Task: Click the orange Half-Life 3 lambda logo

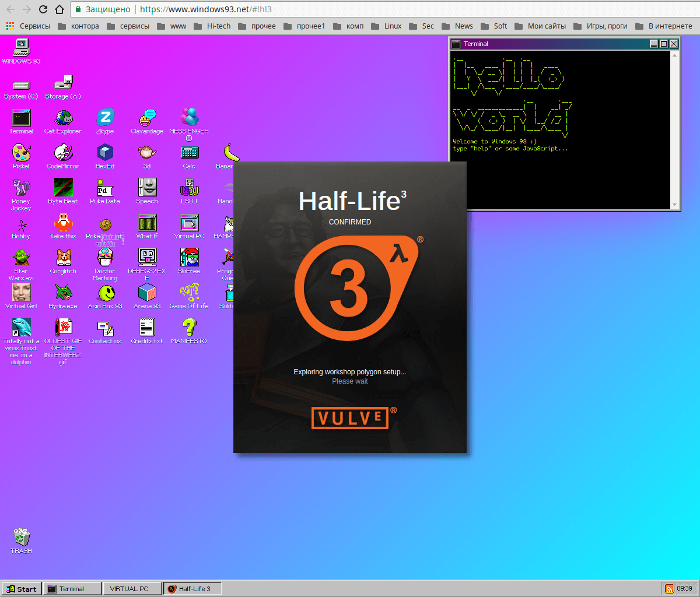Action: [x=358, y=289]
